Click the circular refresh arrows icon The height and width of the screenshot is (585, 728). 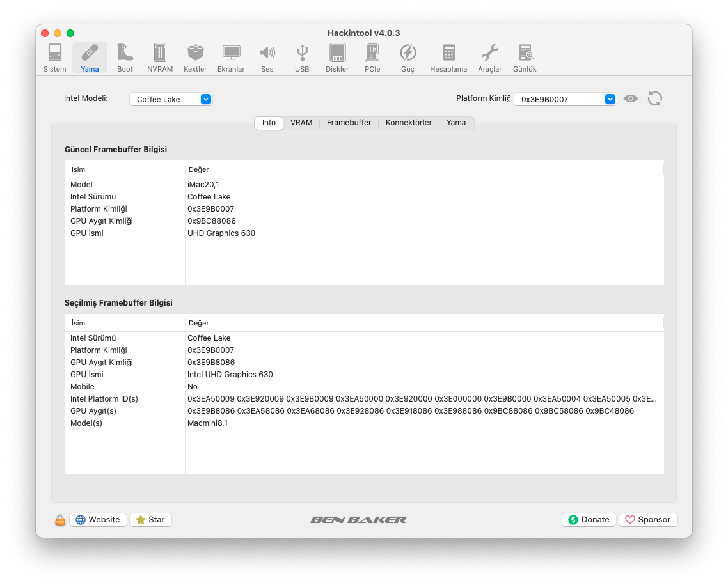654,98
